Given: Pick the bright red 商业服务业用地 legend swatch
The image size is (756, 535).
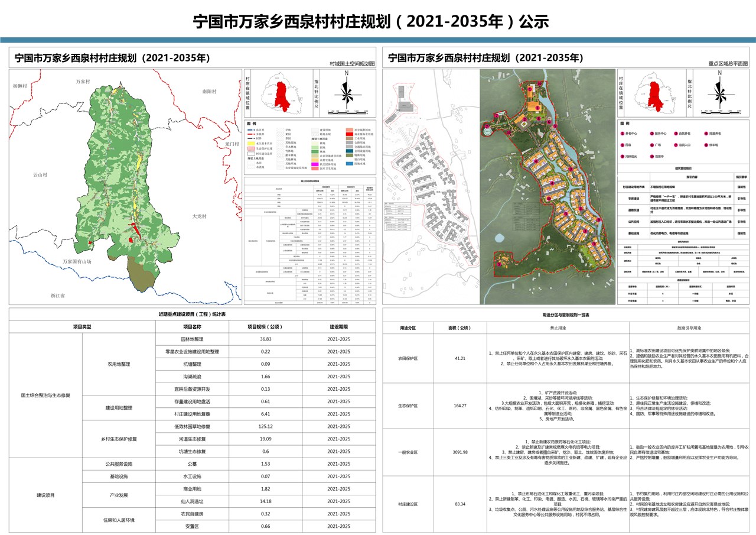Looking at the screenshot, I should 350,134.
